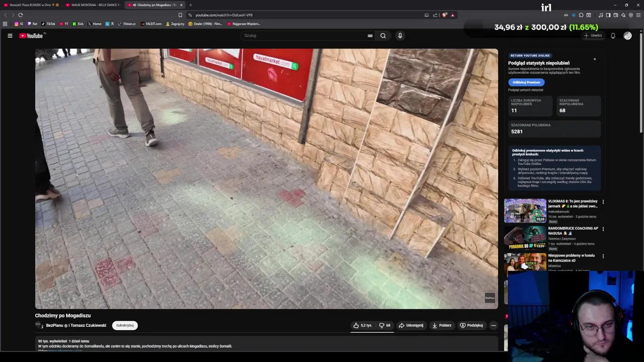Open the BezPlanu channel avatar
This screenshot has width=644, height=362.
(39, 325)
